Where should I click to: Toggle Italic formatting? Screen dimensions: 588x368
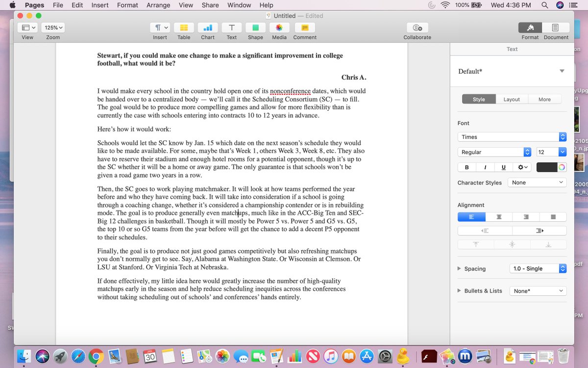pos(485,167)
